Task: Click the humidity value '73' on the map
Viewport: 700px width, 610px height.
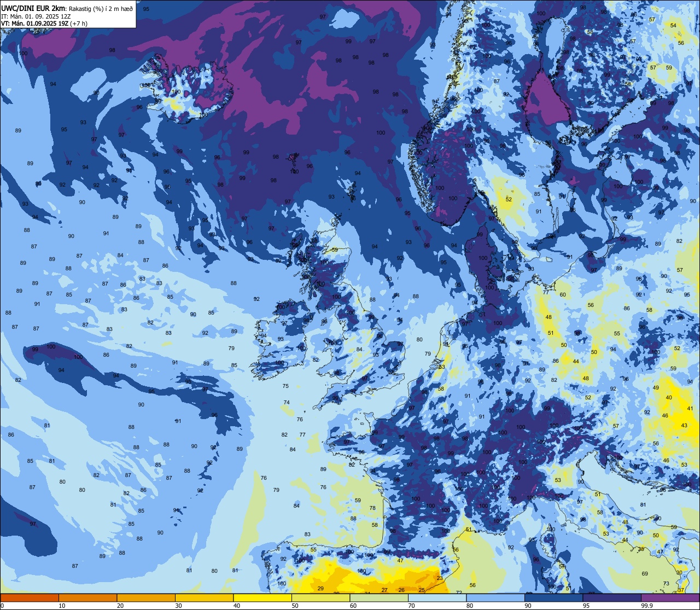Action: click(x=666, y=584)
